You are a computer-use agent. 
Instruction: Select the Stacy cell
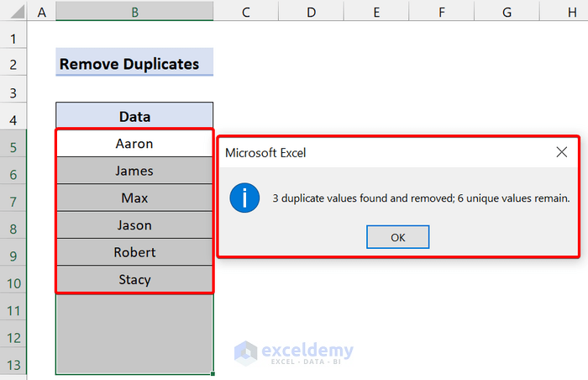[134, 279]
